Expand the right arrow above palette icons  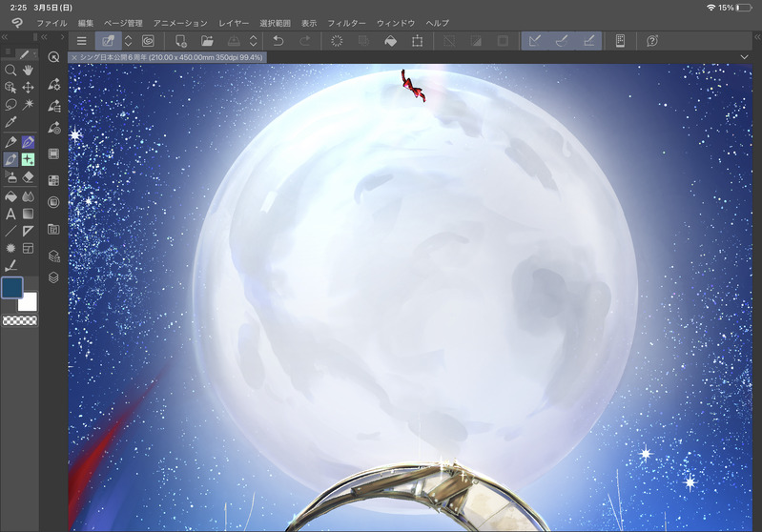62,37
